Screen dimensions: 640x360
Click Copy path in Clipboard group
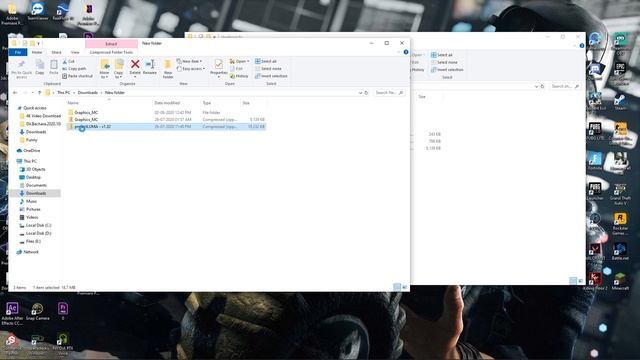pos(74,69)
